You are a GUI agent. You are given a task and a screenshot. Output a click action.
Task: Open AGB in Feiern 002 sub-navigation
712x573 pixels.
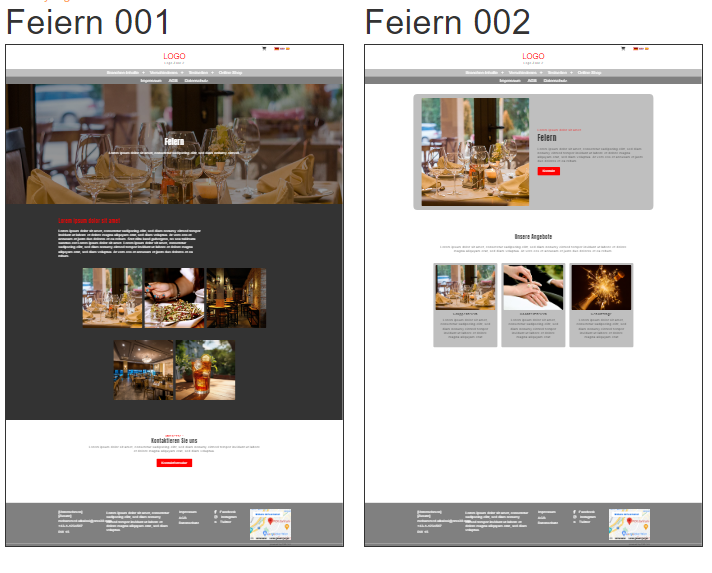[532, 81]
